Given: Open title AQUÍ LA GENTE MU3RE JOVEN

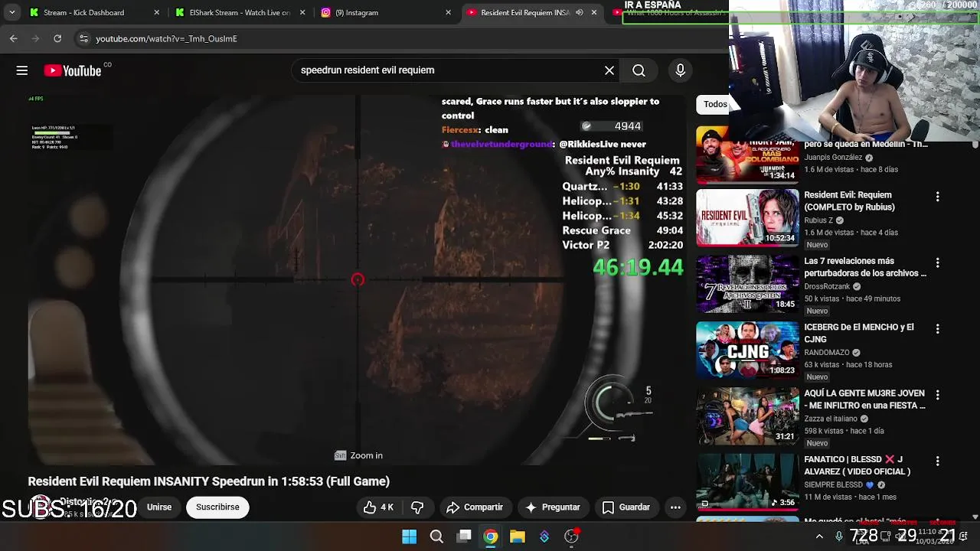Looking at the screenshot, I should [865, 399].
